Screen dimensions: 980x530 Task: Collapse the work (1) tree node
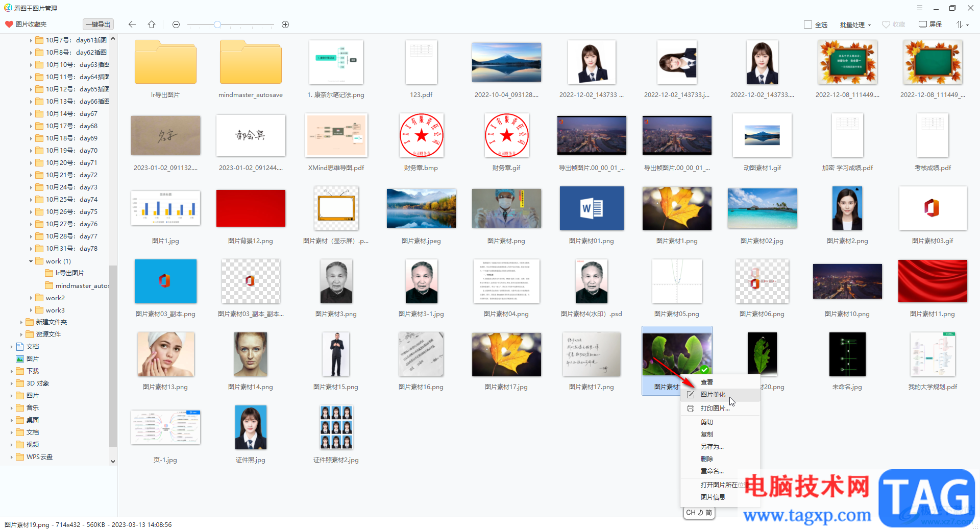31,261
